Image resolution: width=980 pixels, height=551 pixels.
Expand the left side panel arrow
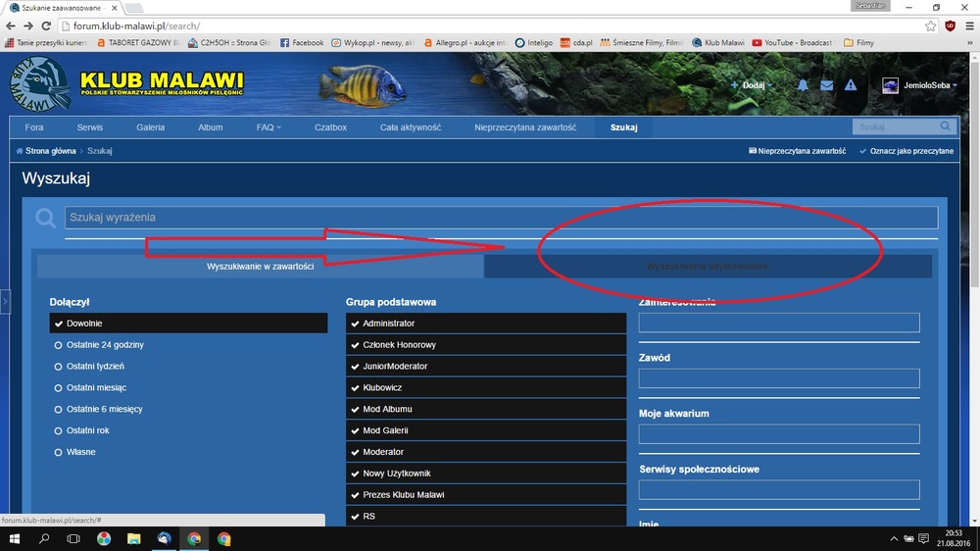(x=5, y=301)
